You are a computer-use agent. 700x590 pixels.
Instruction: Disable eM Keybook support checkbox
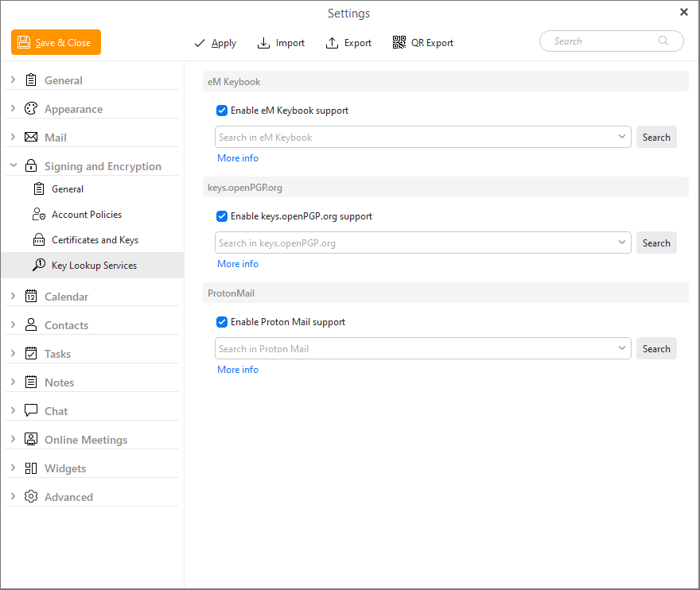222,111
